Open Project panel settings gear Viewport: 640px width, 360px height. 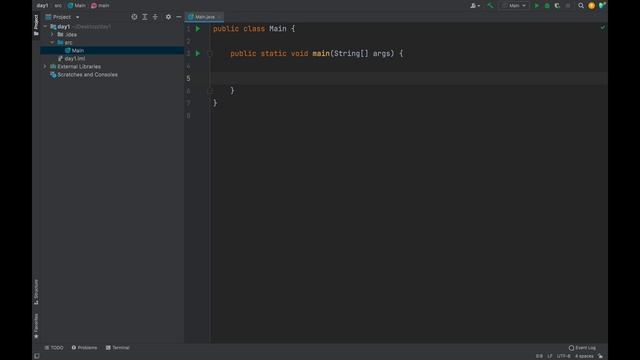168,17
